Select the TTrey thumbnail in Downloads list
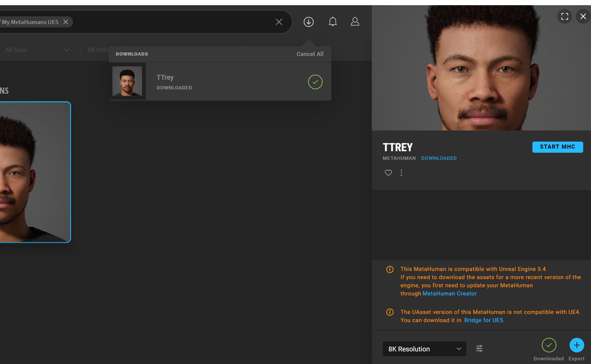Image resolution: width=591 pixels, height=364 pixels. tap(127, 81)
